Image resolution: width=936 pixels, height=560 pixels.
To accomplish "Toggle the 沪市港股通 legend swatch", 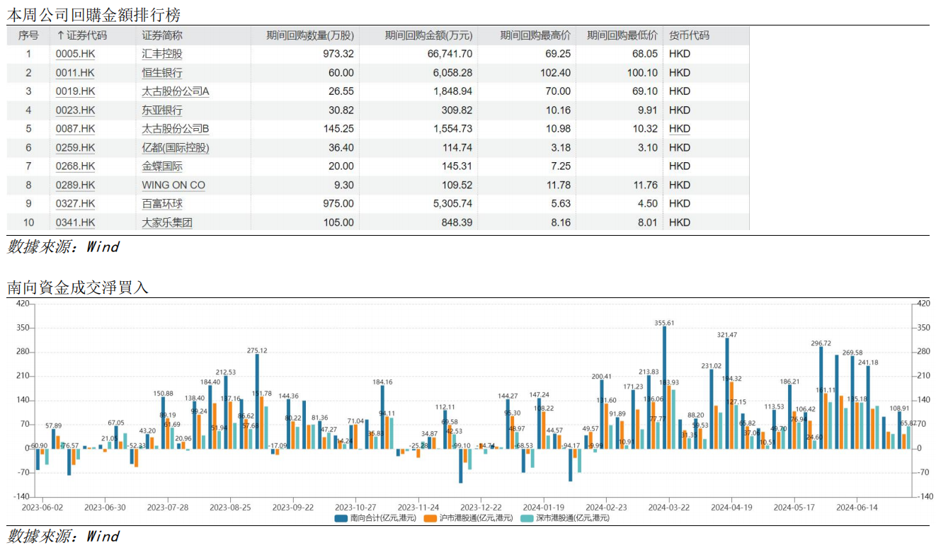I will click(430, 518).
